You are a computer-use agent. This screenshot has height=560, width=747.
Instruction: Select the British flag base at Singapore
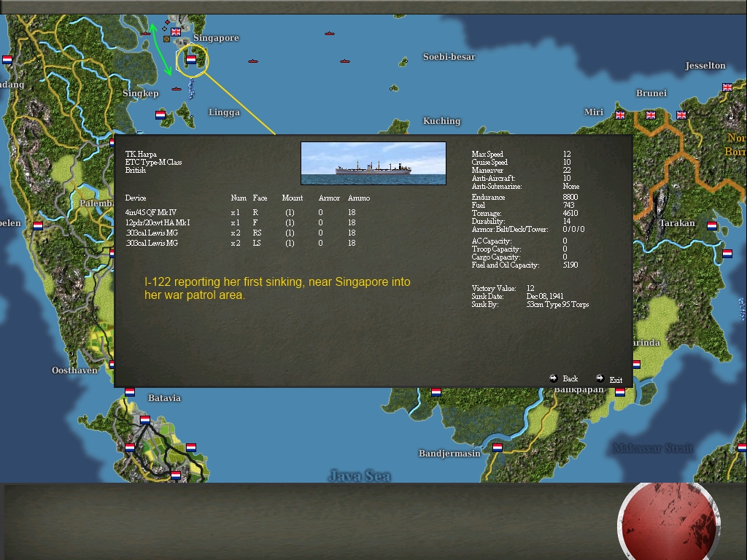click(176, 32)
